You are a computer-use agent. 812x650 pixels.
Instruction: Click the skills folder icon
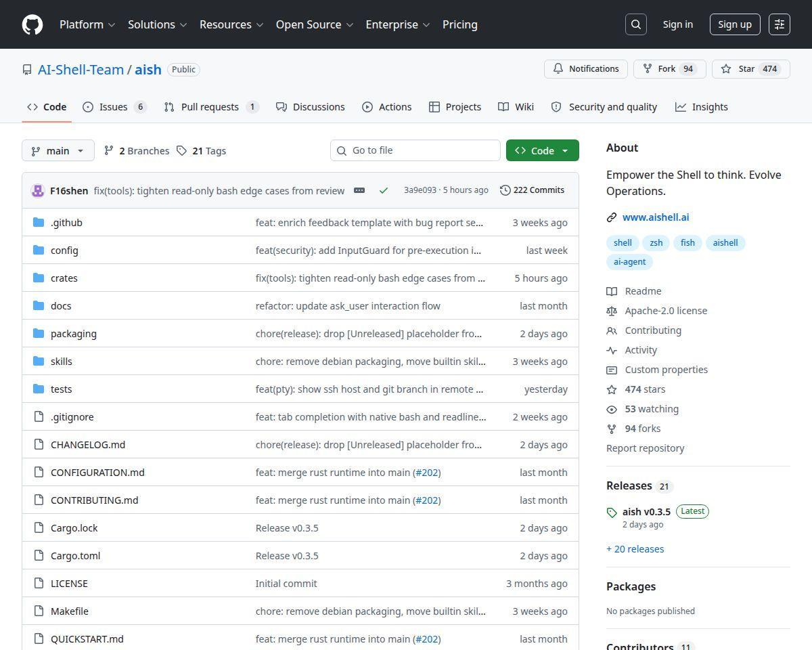point(39,361)
